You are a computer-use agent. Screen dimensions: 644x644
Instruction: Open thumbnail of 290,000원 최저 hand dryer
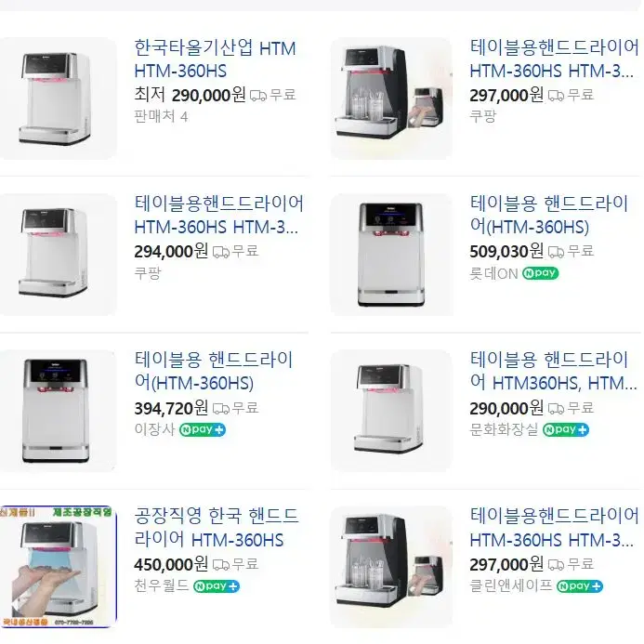point(58,99)
